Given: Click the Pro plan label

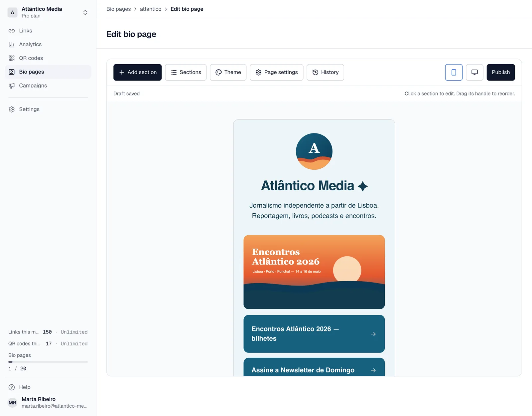Looking at the screenshot, I should [31, 16].
